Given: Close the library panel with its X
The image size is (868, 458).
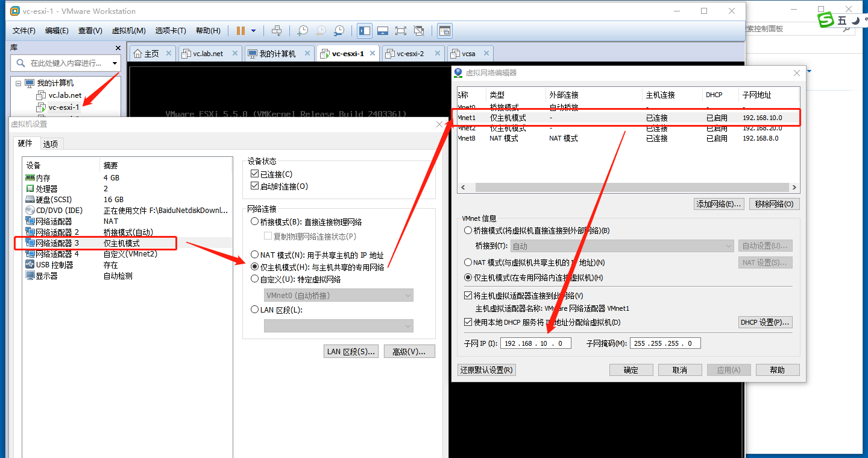Looking at the screenshot, I should pos(118,48).
